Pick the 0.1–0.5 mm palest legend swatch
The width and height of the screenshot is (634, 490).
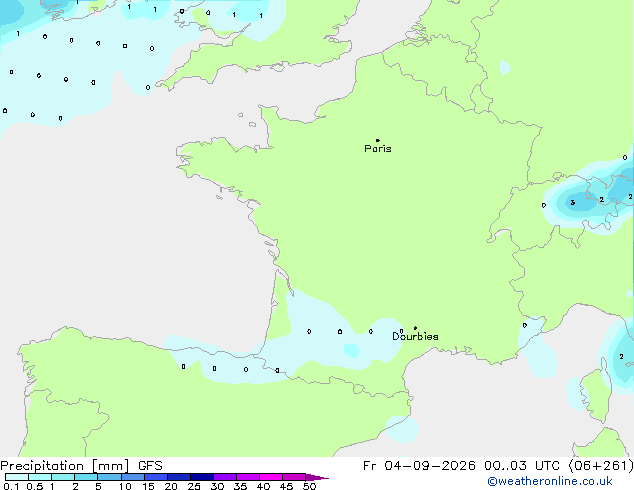(x=17, y=477)
